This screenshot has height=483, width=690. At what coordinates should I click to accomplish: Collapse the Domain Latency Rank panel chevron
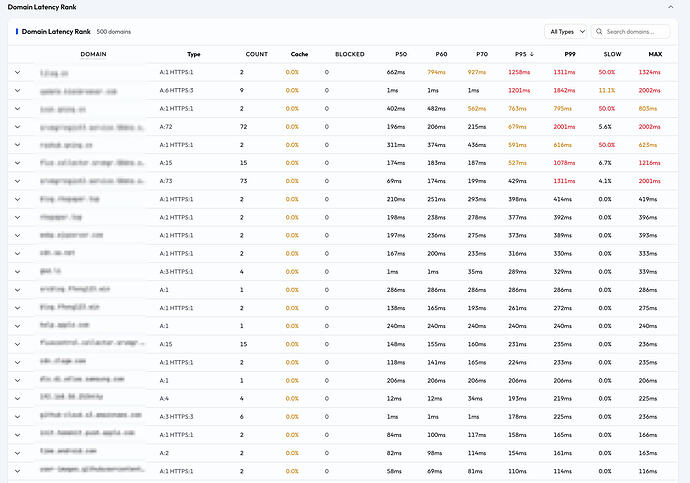[x=670, y=7]
